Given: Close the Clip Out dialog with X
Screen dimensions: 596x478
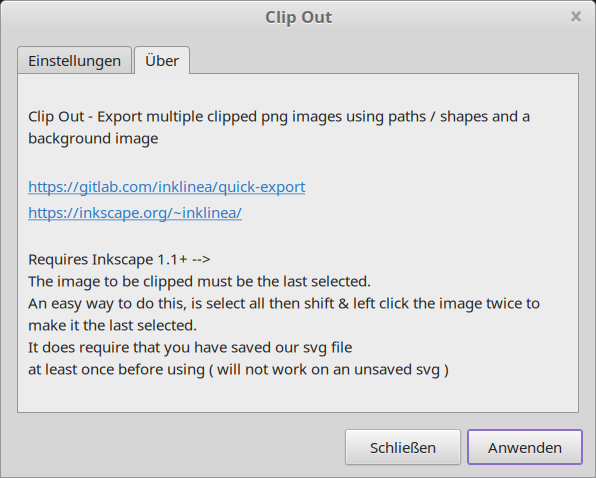Looking at the screenshot, I should (576, 17).
